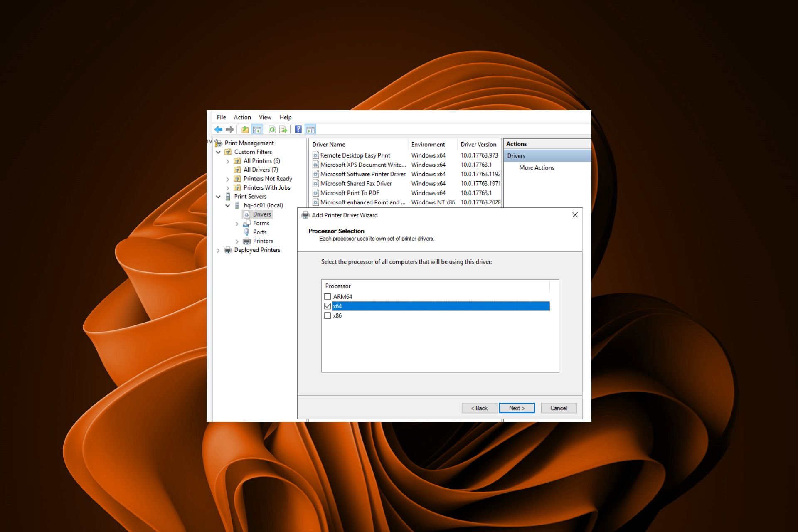Open More Actions in the Actions pane
Screen dimensions: 798x532
coord(537,168)
